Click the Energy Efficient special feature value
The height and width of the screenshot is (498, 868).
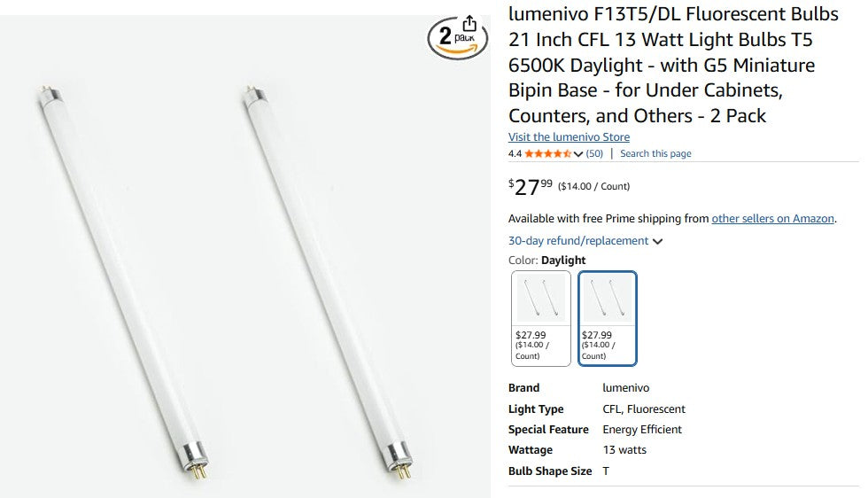click(x=642, y=430)
